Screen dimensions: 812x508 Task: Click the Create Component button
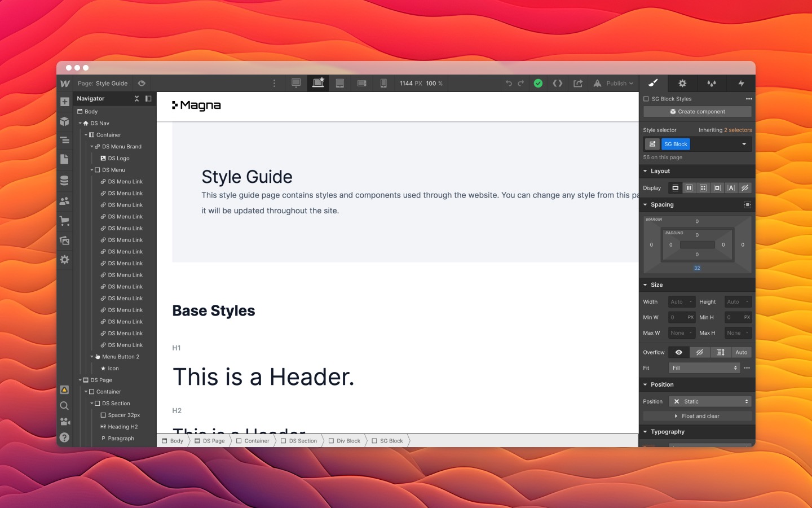click(x=697, y=111)
